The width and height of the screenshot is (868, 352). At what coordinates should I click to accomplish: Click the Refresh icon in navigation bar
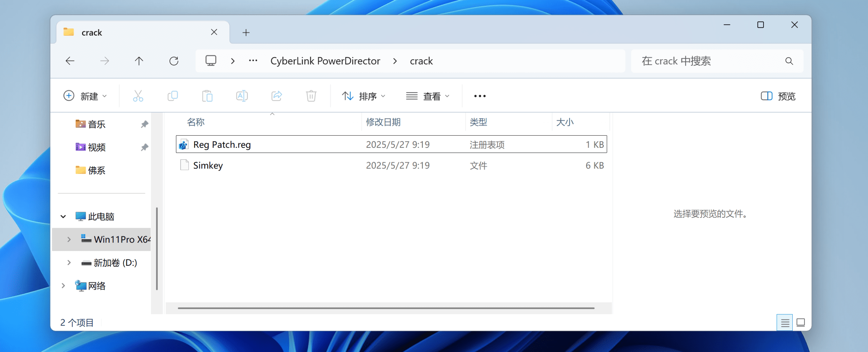tap(174, 61)
